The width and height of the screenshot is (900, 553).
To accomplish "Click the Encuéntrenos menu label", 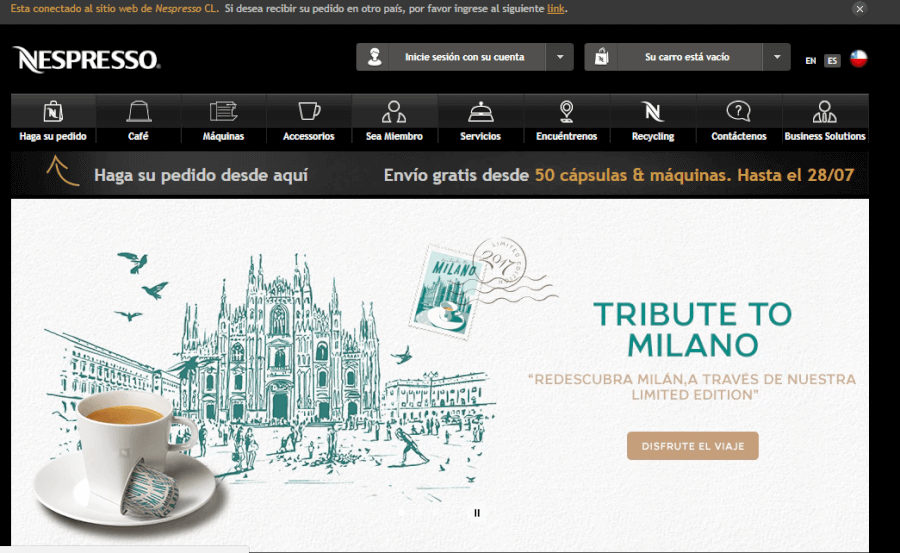I will point(567,136).
